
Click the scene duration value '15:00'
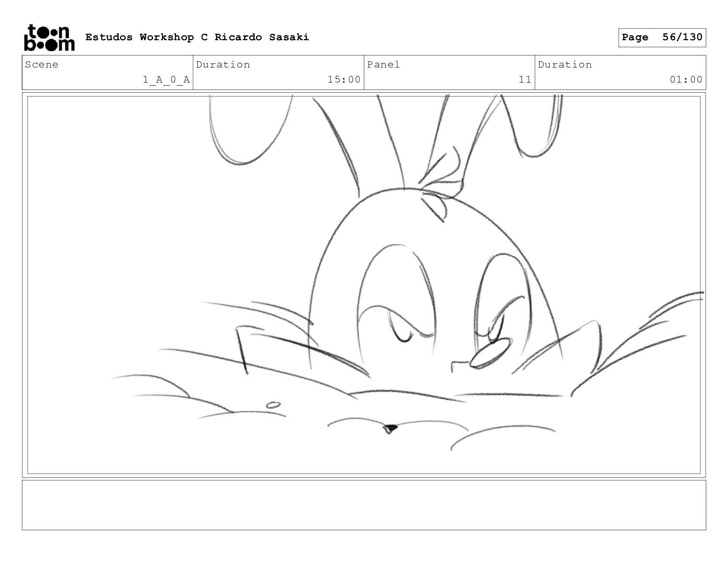(344, 79)
